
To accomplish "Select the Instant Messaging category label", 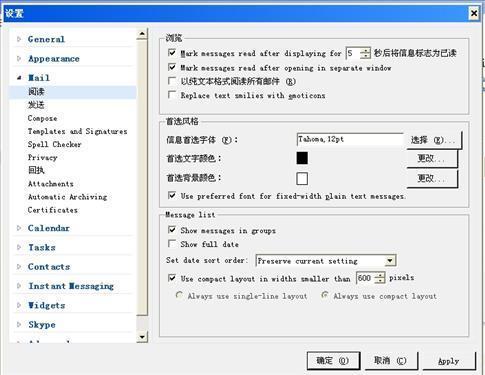I will 71,286.
